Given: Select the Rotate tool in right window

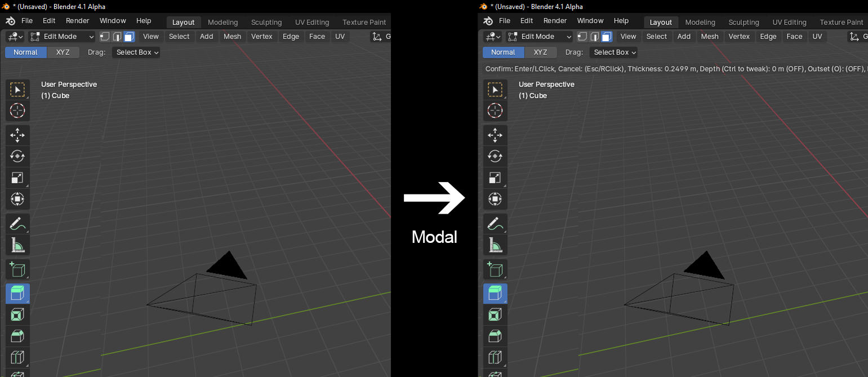Looking at the screenshot, I should tap(495, 156).
